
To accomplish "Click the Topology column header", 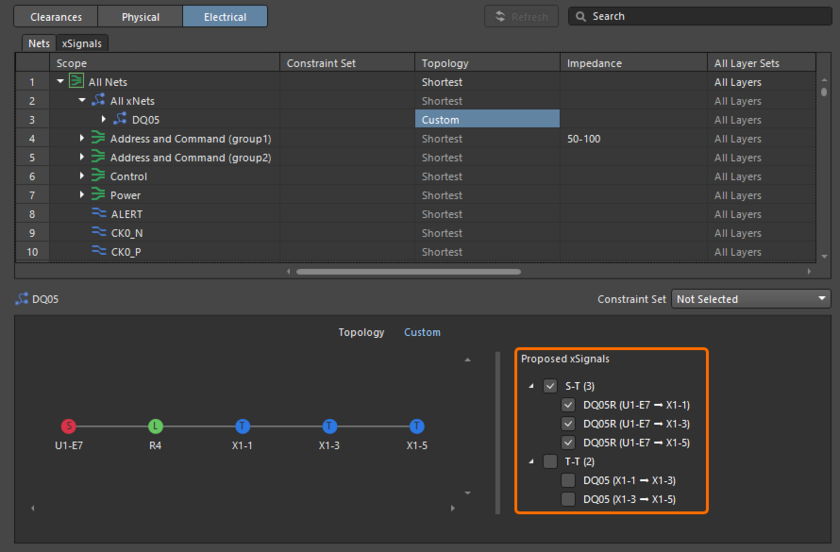I will [x=488, y=63].
